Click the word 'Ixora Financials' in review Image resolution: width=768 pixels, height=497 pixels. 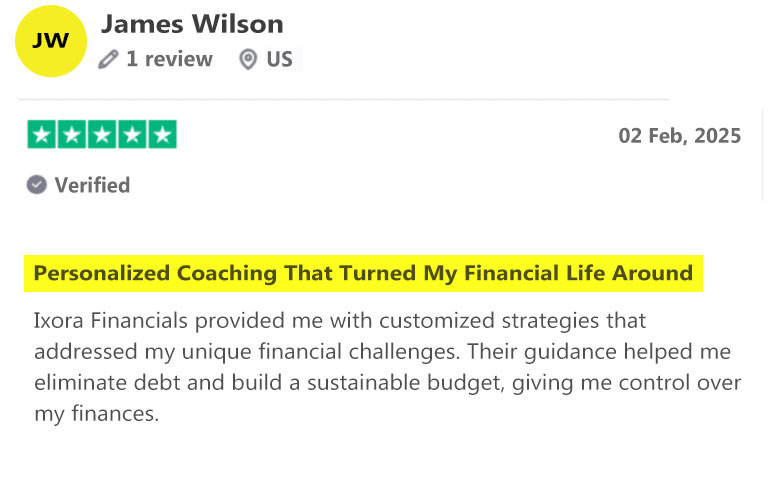(111, 321)
